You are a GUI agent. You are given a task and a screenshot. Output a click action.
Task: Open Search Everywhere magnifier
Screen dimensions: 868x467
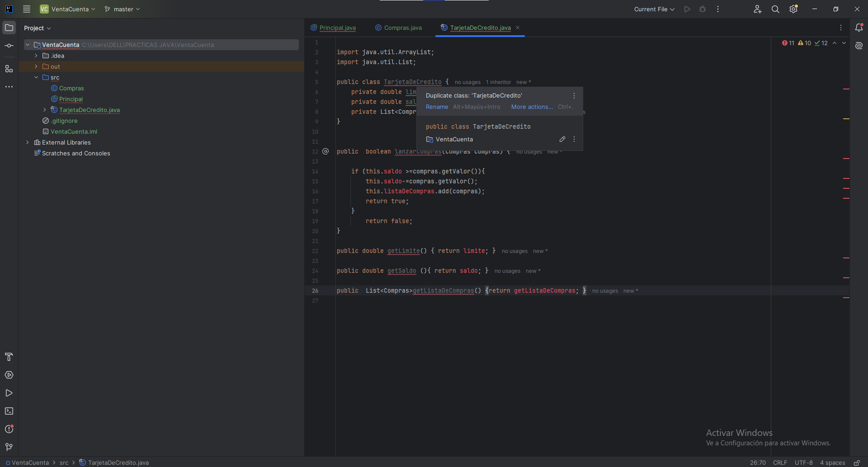(x=775, y=9)
